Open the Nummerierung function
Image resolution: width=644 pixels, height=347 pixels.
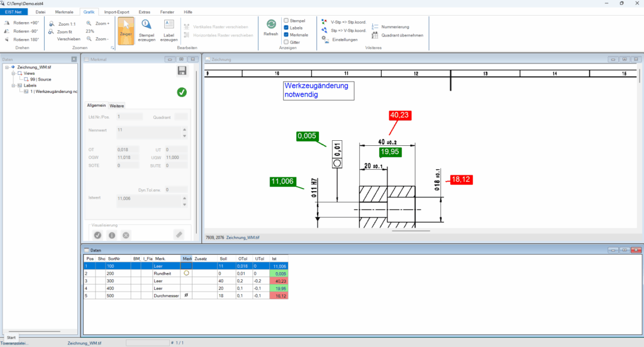coord(391,26)
